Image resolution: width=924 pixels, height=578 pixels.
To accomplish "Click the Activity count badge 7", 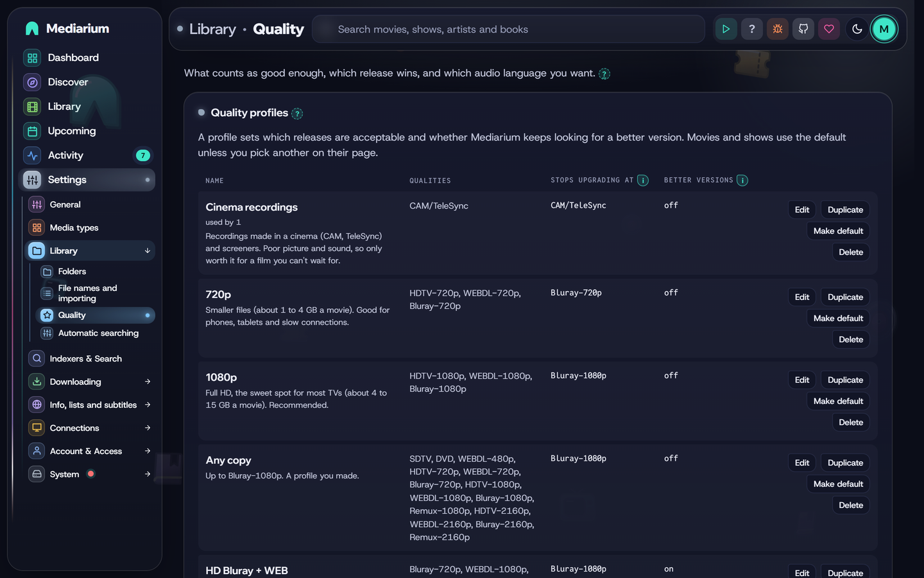I will 142,155.
